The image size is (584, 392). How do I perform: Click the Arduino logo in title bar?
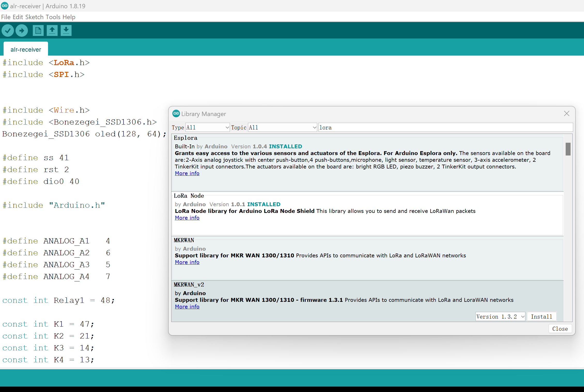pos(5,6)
